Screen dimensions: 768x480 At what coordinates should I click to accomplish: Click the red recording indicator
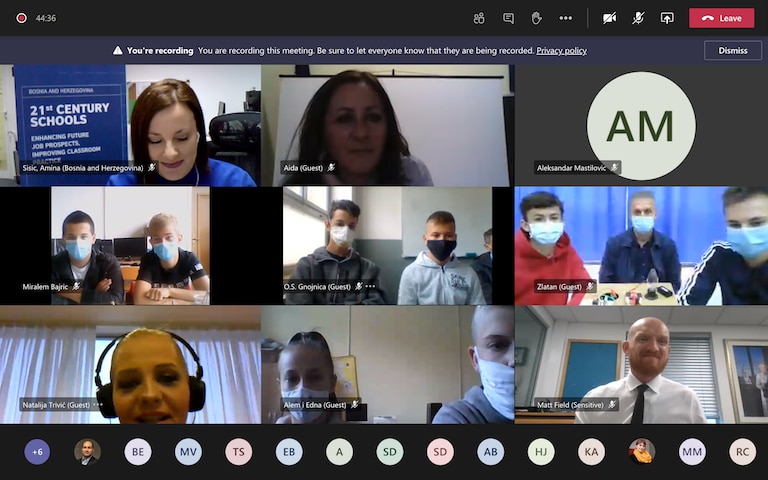tap(21, 18)
